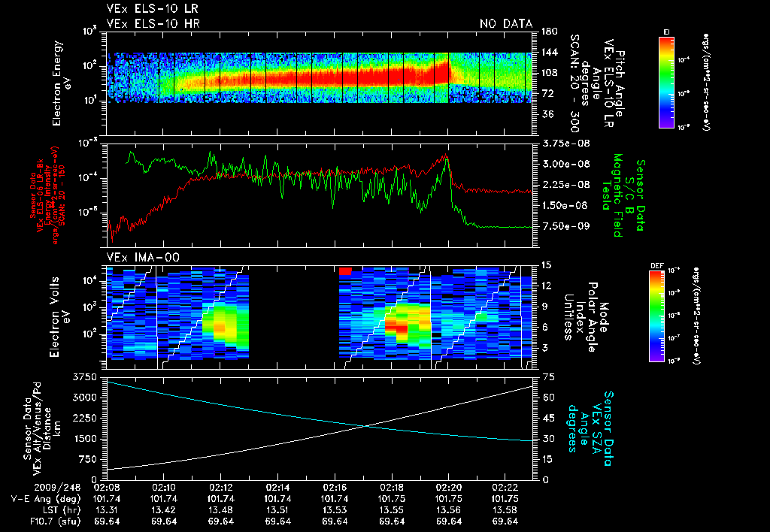
Task: Click the "V-E Ang (deg)" row label
Action: coord(46,499)
